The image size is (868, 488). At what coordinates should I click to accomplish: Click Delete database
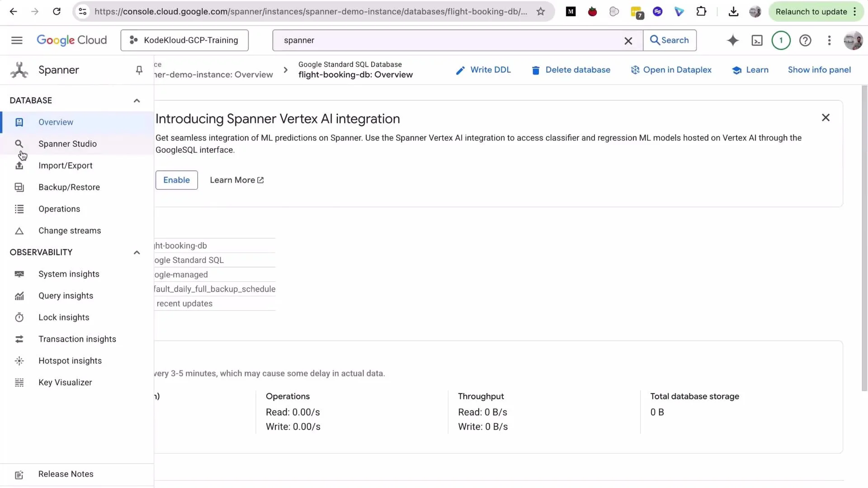point(571,70)
